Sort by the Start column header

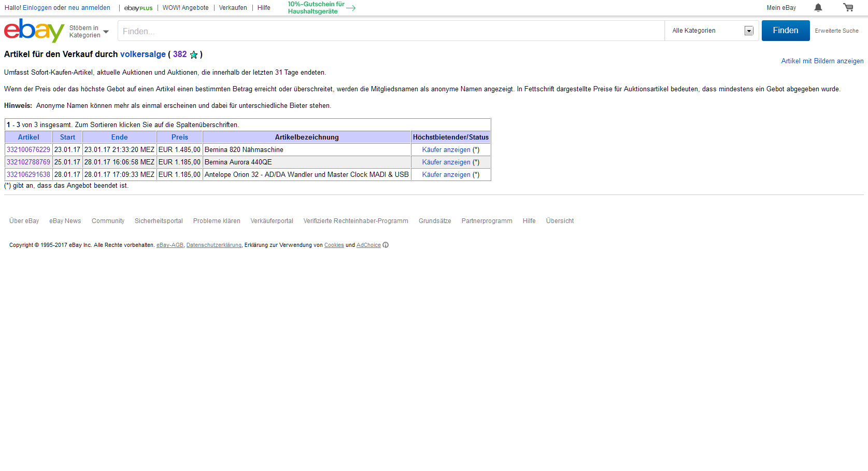point(67,137)
